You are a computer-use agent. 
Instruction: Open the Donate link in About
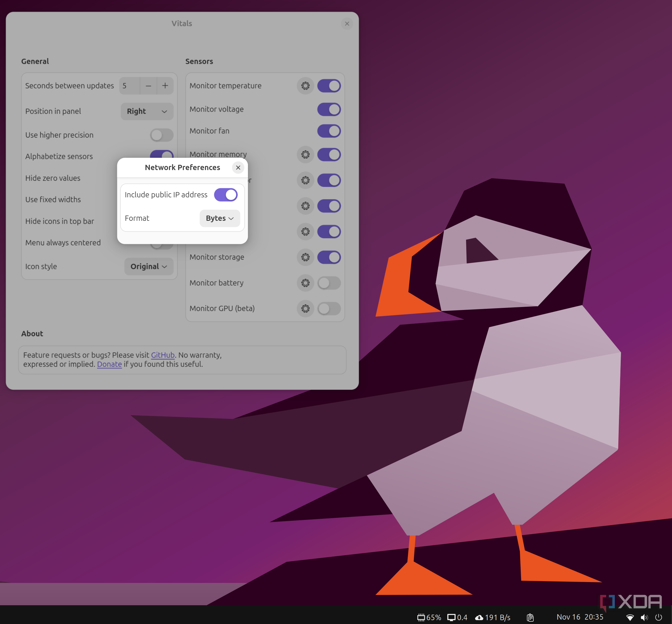109,364
